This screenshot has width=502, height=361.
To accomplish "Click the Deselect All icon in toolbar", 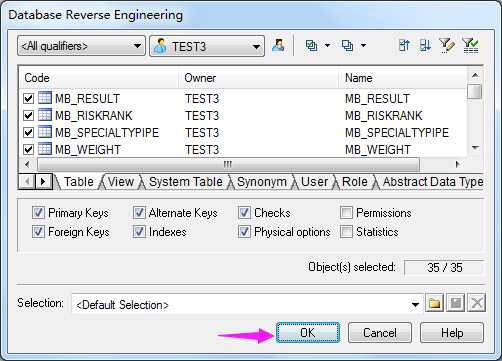I will tap(347, 46).
